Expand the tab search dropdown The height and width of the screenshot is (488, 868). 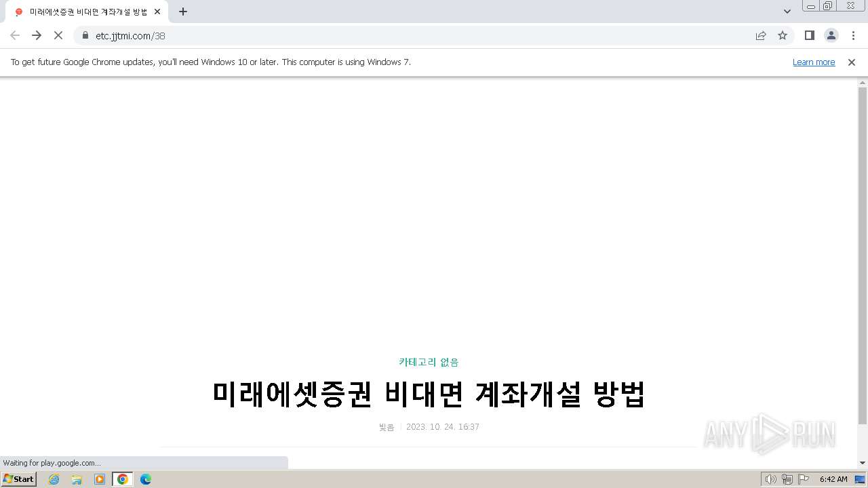787,12
